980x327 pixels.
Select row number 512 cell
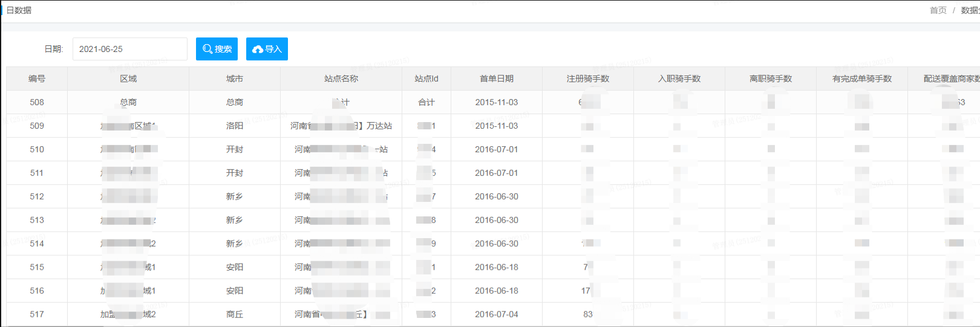(x=37, y=196)
